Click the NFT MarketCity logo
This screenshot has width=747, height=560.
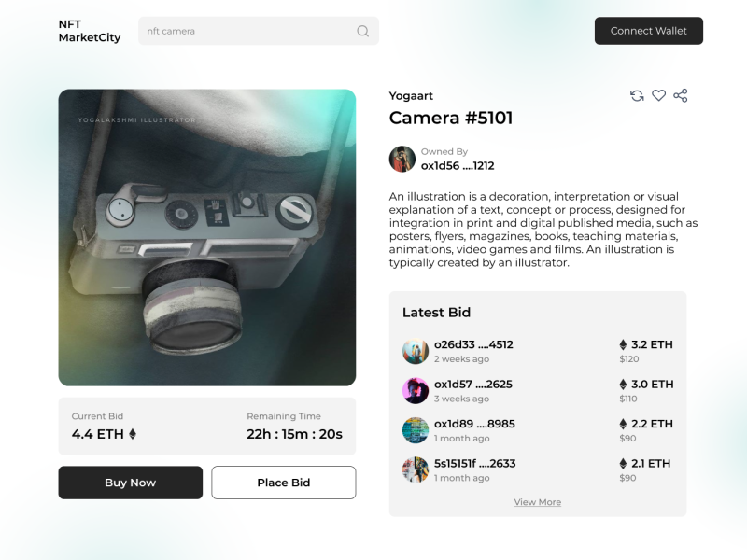[x=89, y=31]
